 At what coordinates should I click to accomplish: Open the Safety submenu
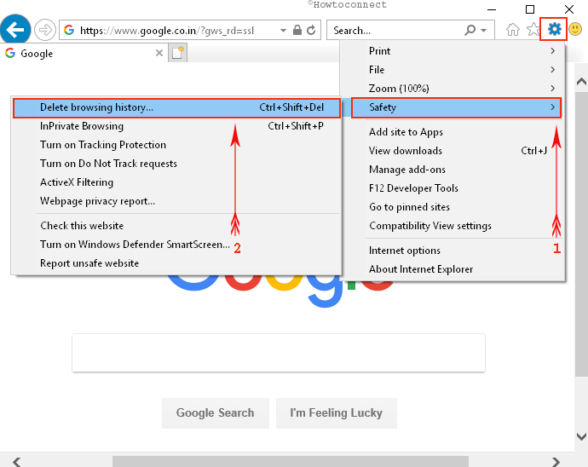[456, 107]
